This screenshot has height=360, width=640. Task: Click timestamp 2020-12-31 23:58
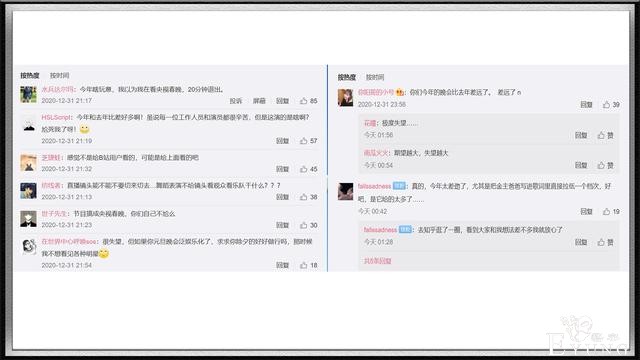click(x=382, y=105)
